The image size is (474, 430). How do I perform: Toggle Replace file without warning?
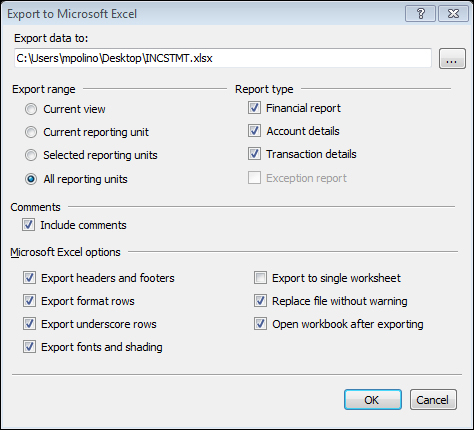260,301
